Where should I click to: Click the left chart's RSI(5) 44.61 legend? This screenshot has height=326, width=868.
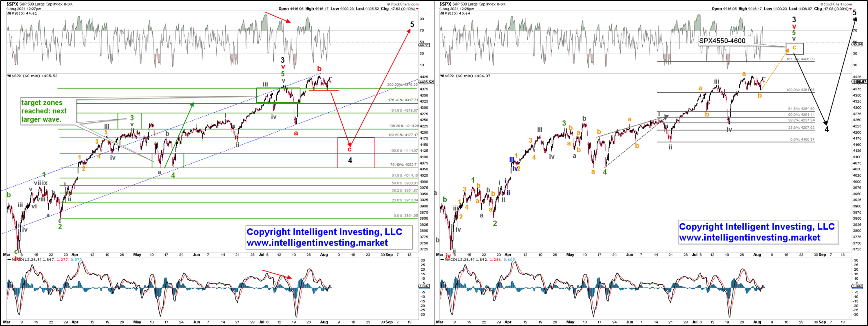tap(22, 14)
